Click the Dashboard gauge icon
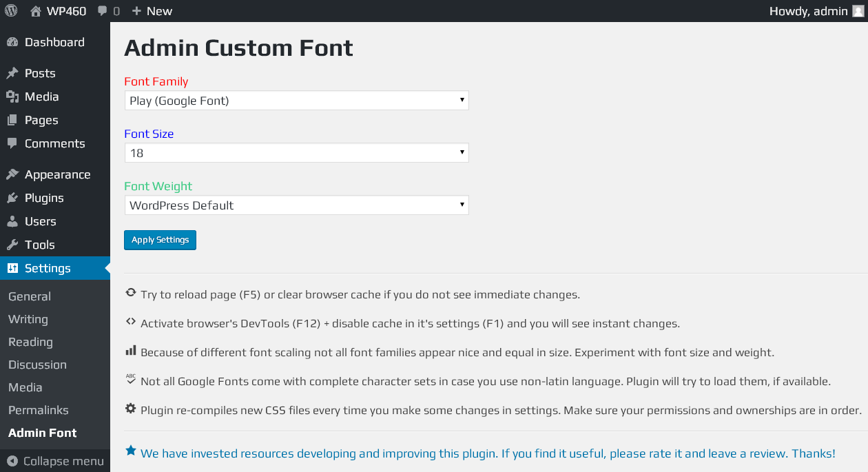868x472 pixels. [12, 42]
